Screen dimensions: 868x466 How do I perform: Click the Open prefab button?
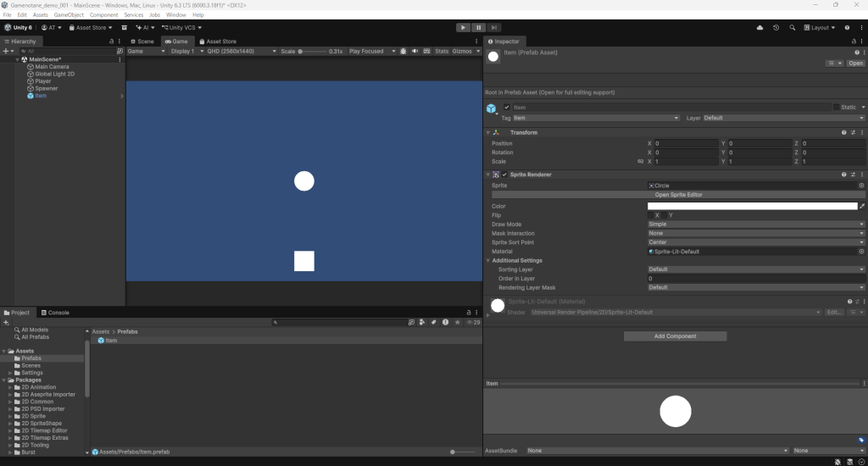(x=855, y=63)
